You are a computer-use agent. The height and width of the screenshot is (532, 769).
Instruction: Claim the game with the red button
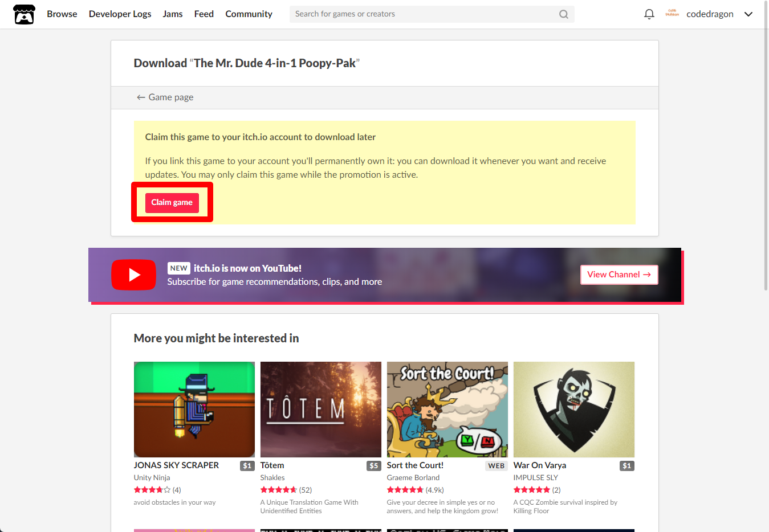coord(172,203)
